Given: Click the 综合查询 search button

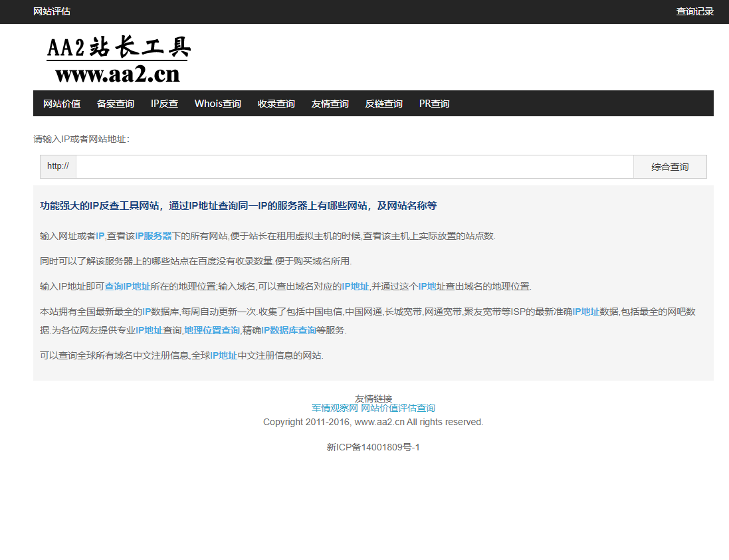Looking at the screenshot, I should (x=669, y=166).
